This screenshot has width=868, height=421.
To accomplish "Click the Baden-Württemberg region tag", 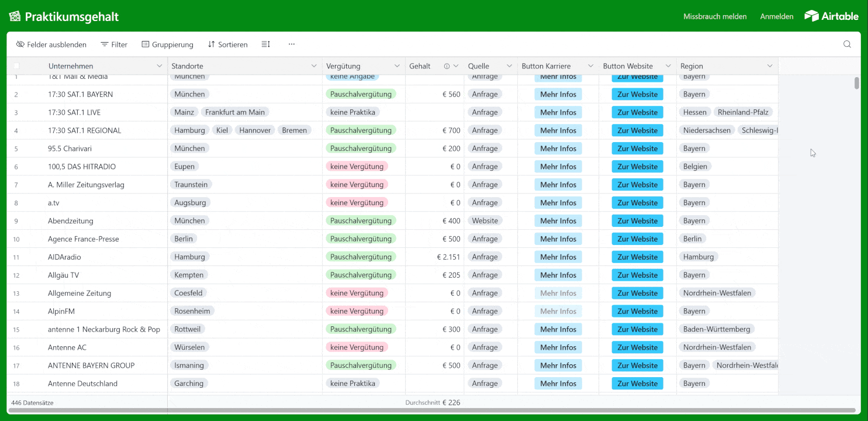I will point(717,329).
